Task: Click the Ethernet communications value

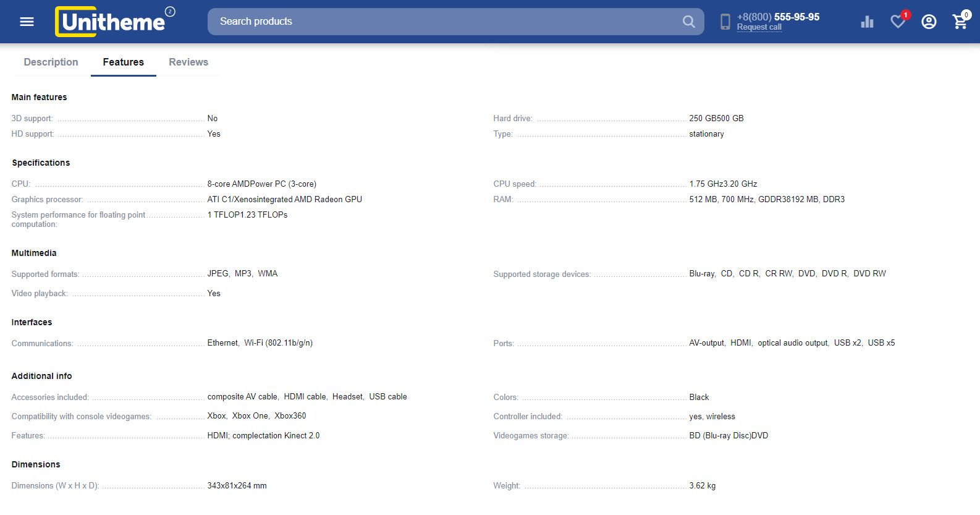Action: pos(222,343)
